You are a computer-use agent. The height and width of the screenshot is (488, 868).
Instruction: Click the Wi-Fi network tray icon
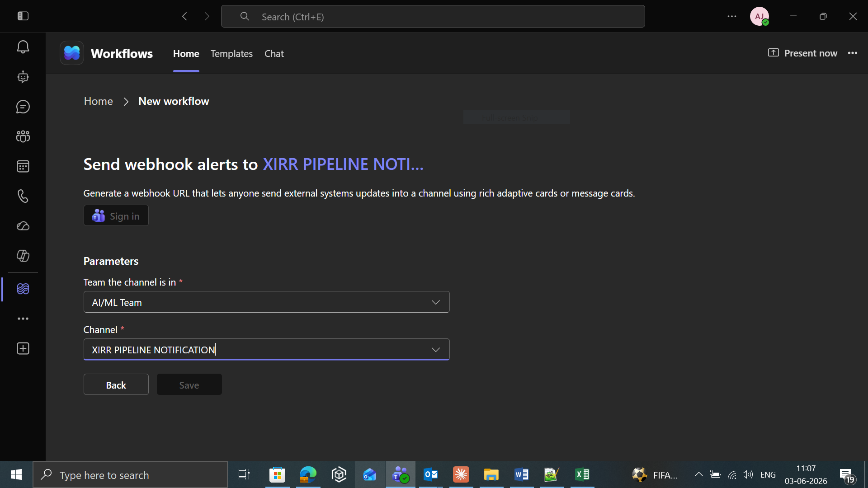point(732,474)
